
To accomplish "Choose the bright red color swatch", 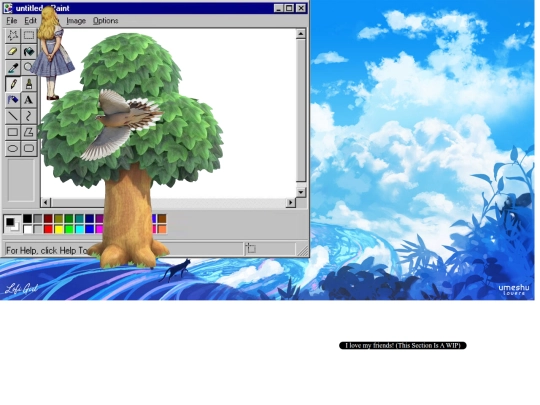I will coord(48,229).
